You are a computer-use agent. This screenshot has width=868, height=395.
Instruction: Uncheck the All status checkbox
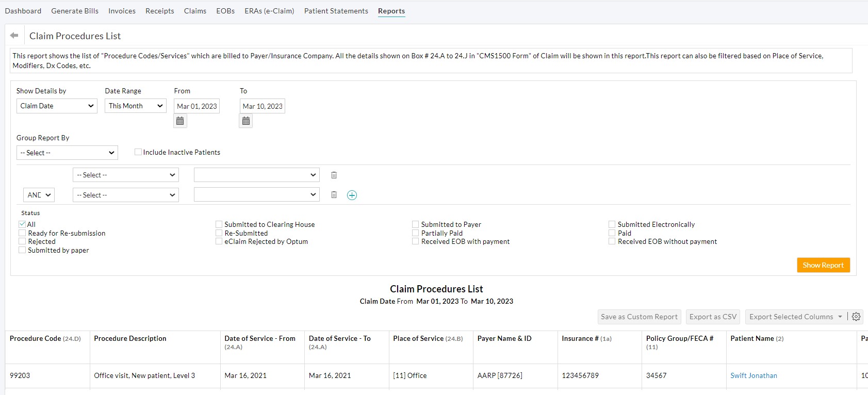[22, 224]
